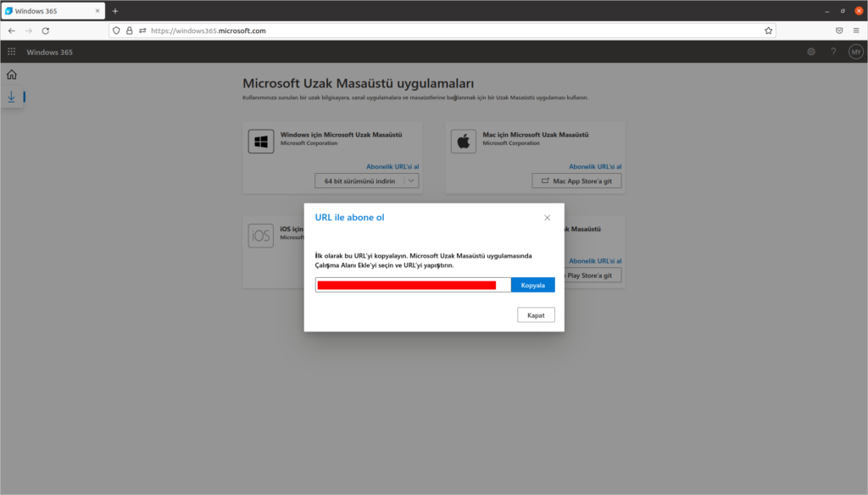Go to Home in the left sidebar
Screen dimensions: 868x495
tap(12, 75)
